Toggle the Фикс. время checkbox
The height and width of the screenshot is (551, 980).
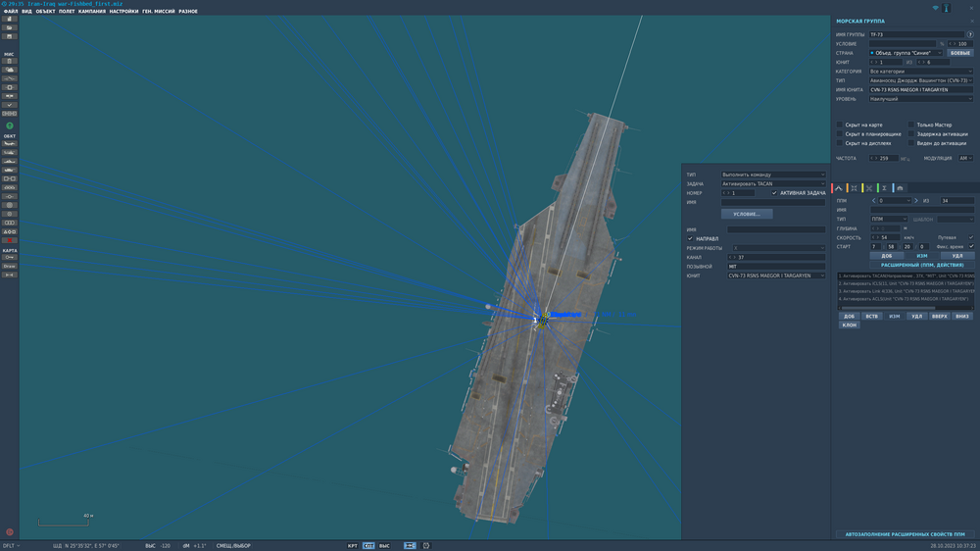[x=971, y=246]
